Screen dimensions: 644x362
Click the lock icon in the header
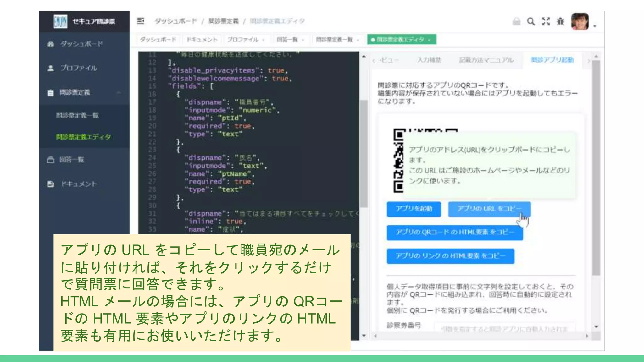click(516, 21)
